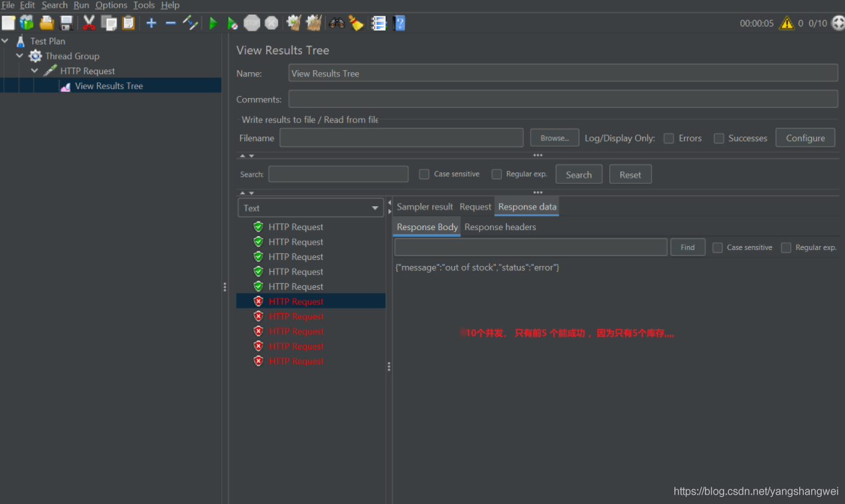Enable the Successes checkbox
Screen dimensions: 845x504
click(x=719, y=139)
